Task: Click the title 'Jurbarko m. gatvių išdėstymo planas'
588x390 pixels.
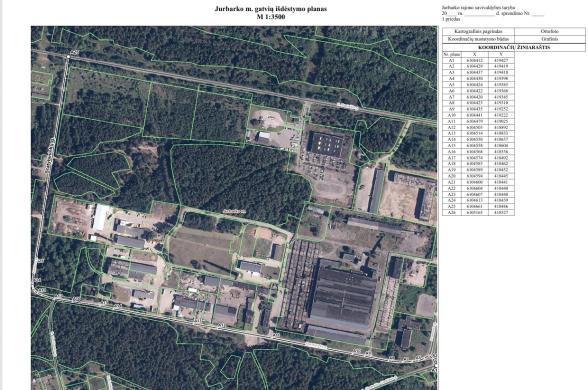Action: 270,9
